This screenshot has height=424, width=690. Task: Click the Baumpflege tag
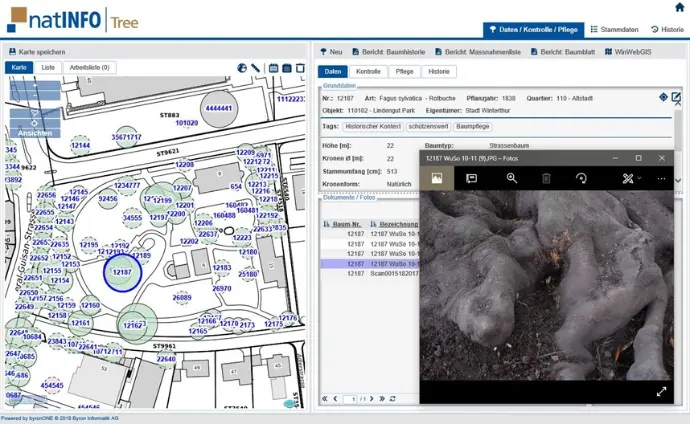[x=473, y=127]
